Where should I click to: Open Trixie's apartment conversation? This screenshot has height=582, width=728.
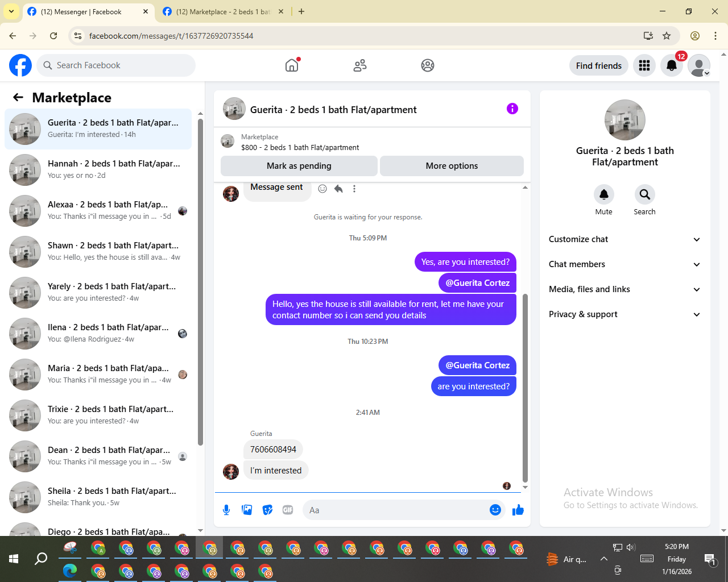click(x=98, y=415)
